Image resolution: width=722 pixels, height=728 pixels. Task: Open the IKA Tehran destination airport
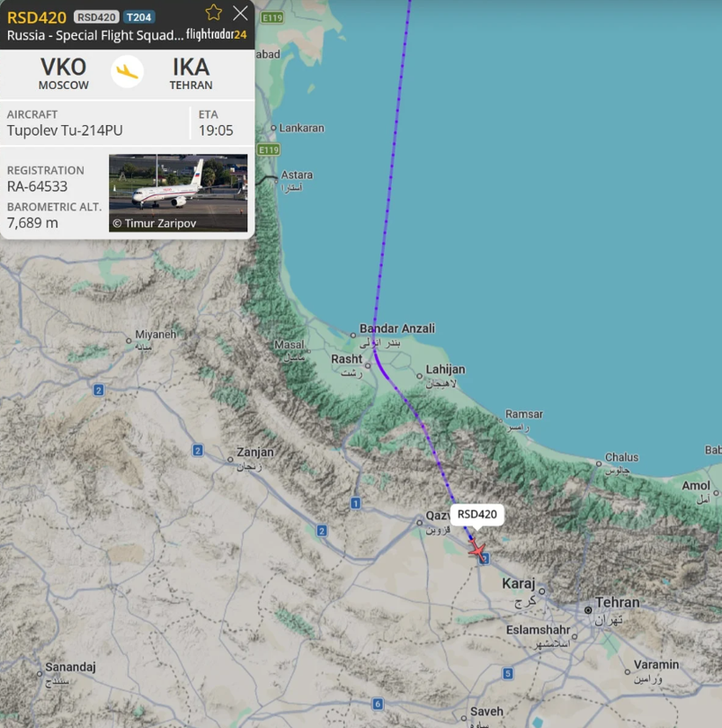point(191,73)
